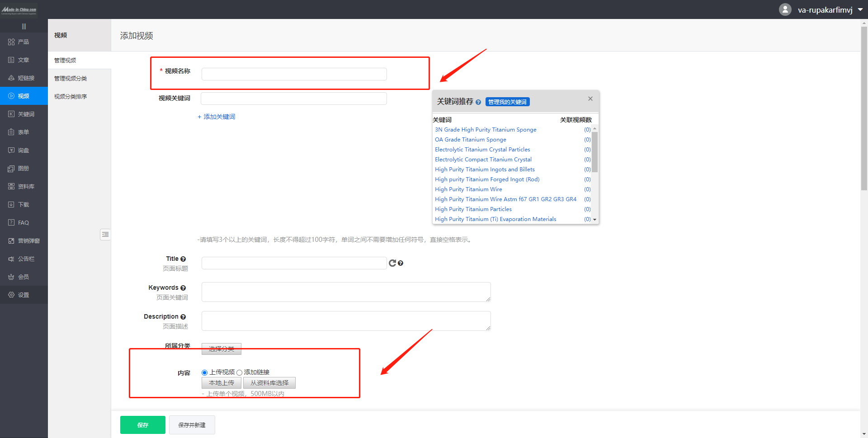Screen dimensions: 868x438
Task: Click the submenu collapse toggle icon
Action: coord(105,234)
